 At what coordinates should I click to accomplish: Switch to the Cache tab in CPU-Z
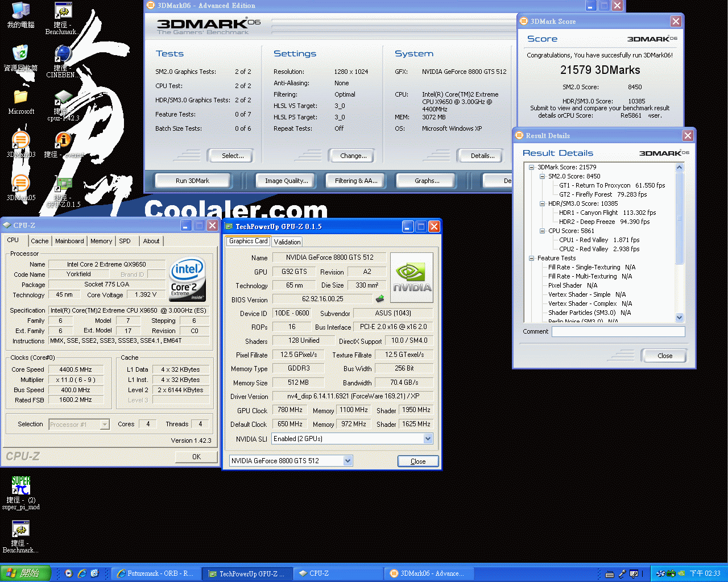click(x=40, y=241)
